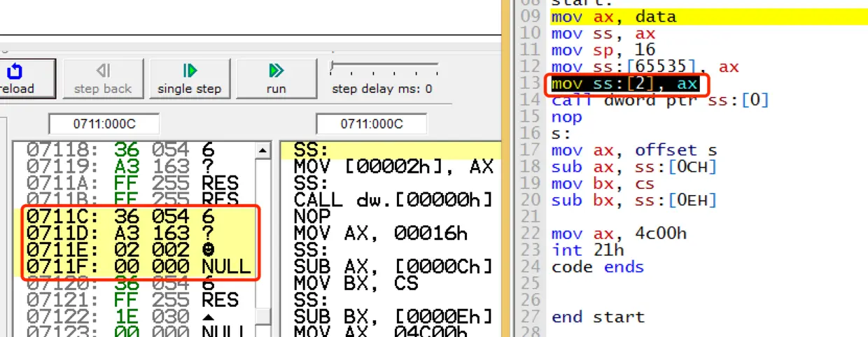The image size is (868, 337).
Task: Click source line sub bx, ss:[0EH]
Action: point(634,201)
